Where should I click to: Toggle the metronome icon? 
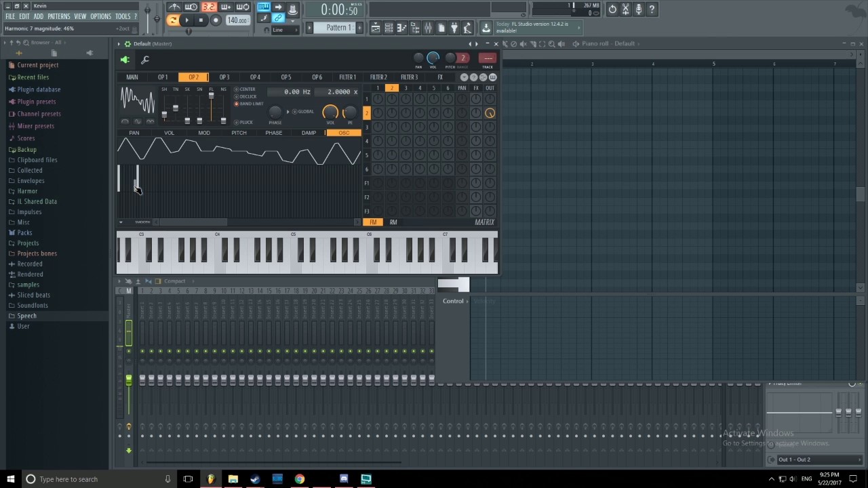click(x=174, y=7)
